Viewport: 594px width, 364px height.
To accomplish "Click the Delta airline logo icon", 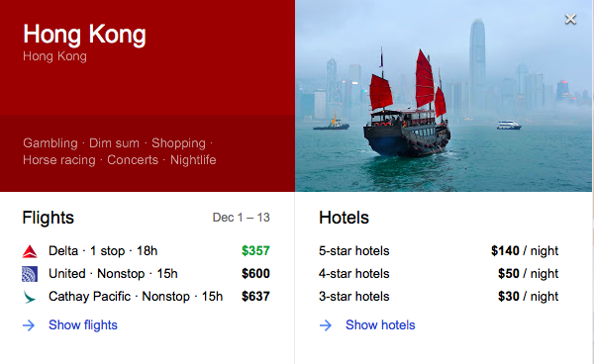I will [x=30, y=251].
